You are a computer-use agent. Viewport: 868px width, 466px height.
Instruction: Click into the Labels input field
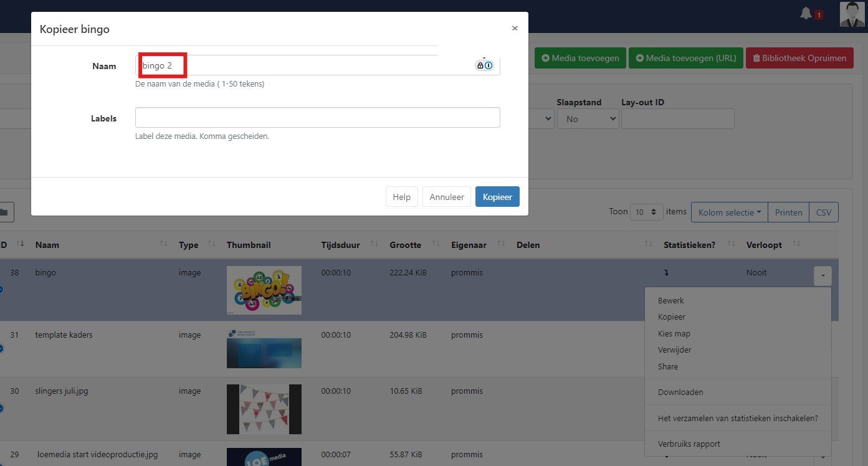pos(317,118)
